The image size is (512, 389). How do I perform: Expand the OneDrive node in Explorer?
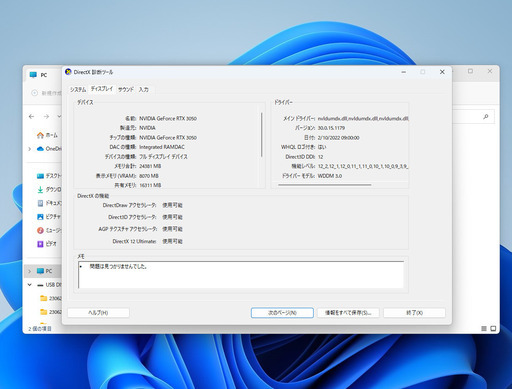click(30, 149)
